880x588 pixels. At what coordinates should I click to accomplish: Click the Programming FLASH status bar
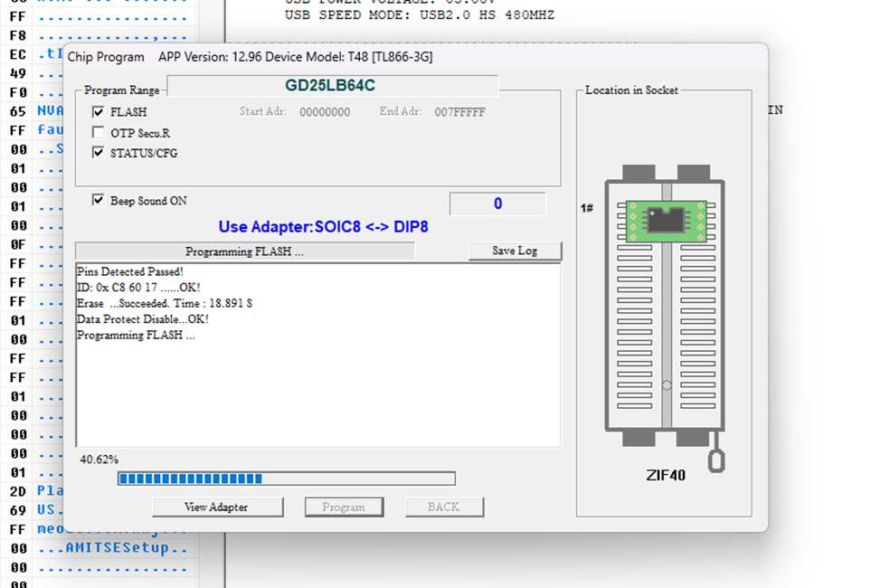tap(244, 251)
